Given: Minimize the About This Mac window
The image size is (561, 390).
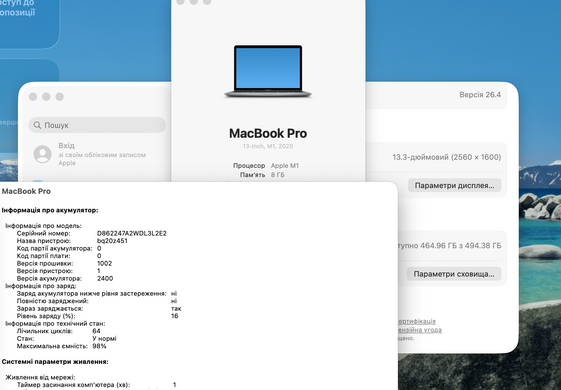Looking at the screenshot, I should (x=194, y=2).
